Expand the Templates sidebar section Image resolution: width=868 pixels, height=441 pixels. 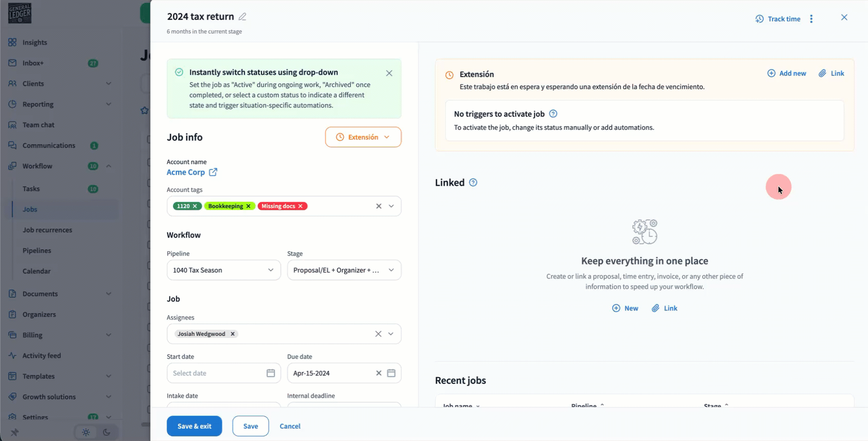click(x=109, y=376)
